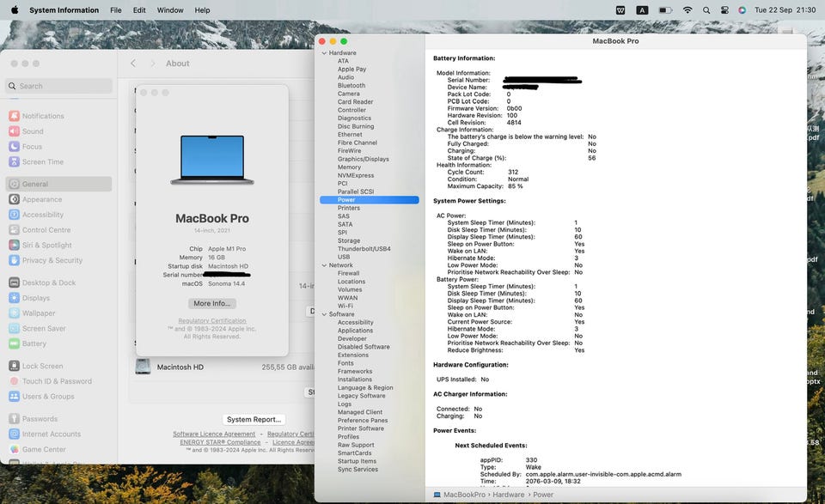Select Memory in the Hardware list
The image size is (825, 504).
(x=350, y=167)
